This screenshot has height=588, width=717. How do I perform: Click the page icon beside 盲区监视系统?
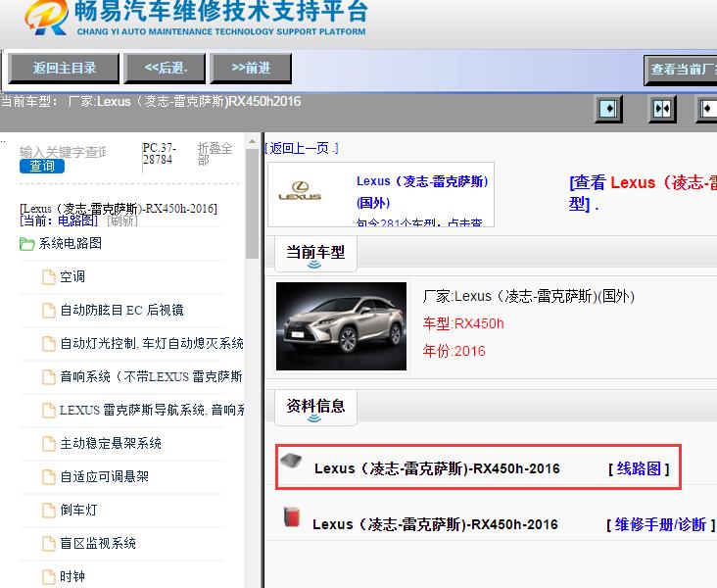49,543
